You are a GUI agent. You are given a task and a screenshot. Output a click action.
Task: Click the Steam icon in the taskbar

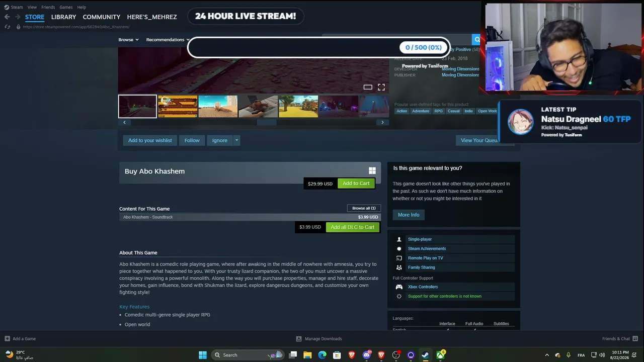point(426,355)
